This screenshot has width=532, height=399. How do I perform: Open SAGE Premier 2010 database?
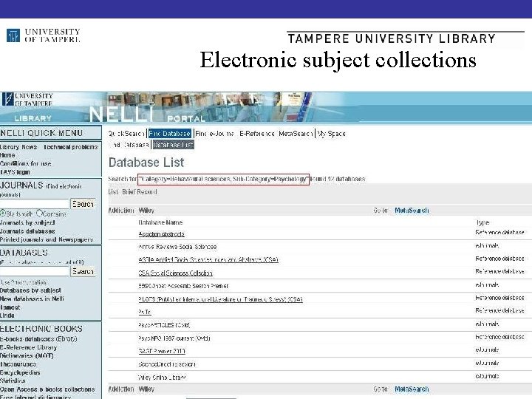point(162,351)
